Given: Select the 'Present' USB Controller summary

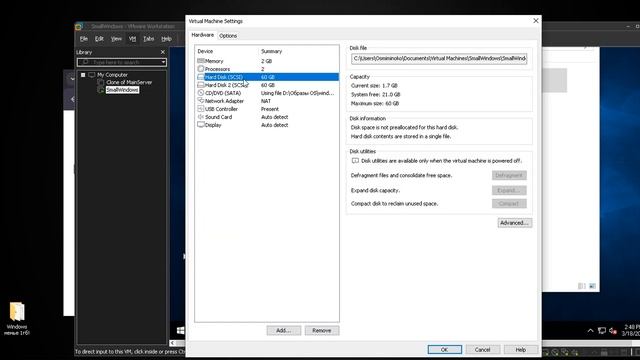Looking at the screenshot, I should point(270,109).
